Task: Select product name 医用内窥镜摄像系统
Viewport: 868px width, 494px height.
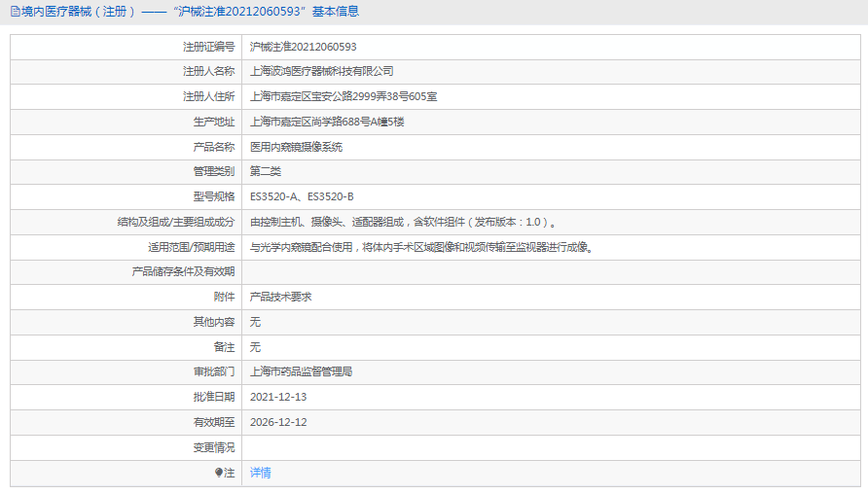Action: (296, 147)
